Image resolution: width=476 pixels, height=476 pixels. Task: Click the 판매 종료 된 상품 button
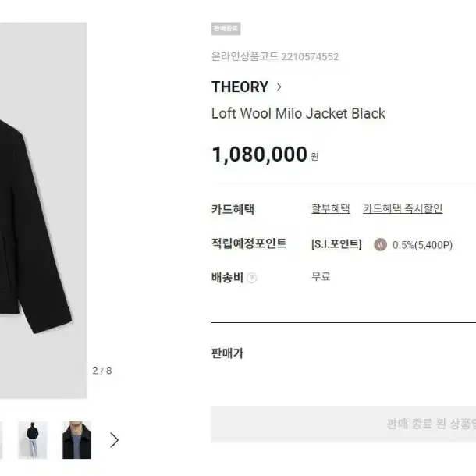click(x=343, y=424)
